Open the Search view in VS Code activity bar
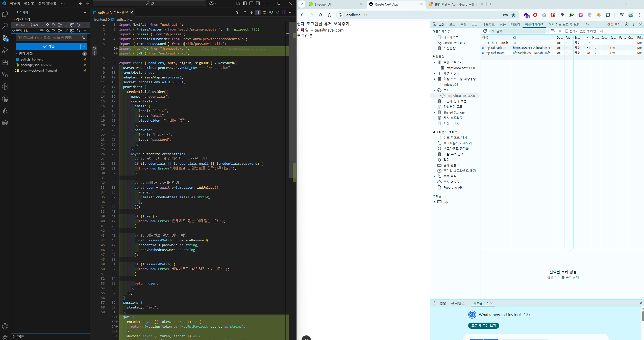This screenshot has height=340, width=644. pyautogui.click(x=5, y=26)
